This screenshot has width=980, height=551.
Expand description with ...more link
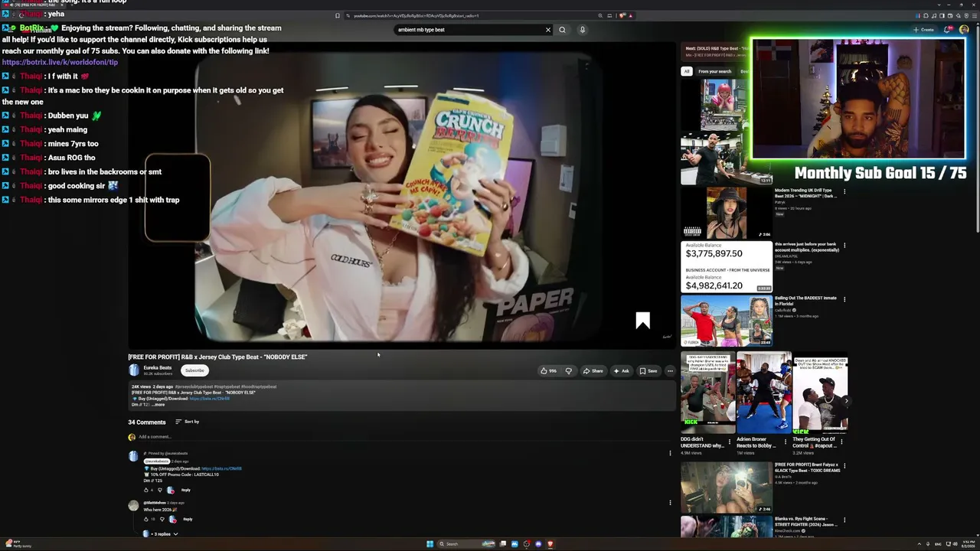point(158,405)
